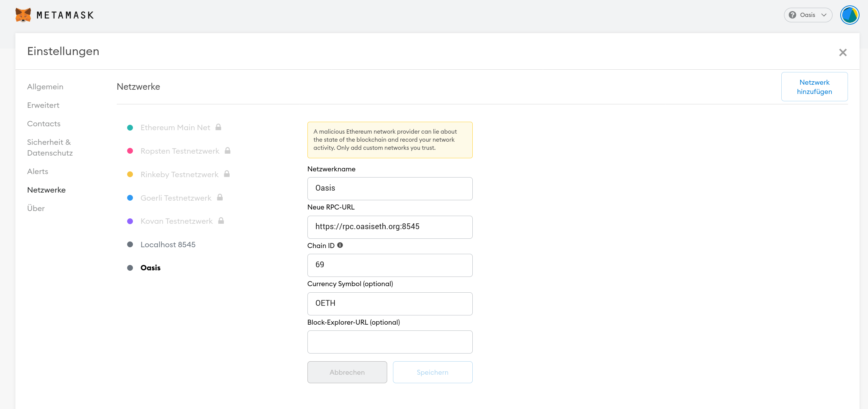
Task: Click the Speichern button
Action: pos(433,372)
